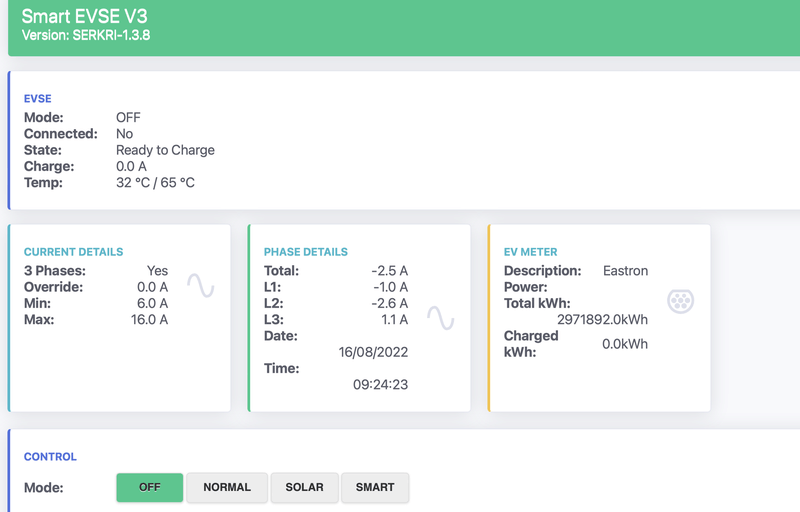
Task: Activate SMART mode button
Action: pos(375,488)
